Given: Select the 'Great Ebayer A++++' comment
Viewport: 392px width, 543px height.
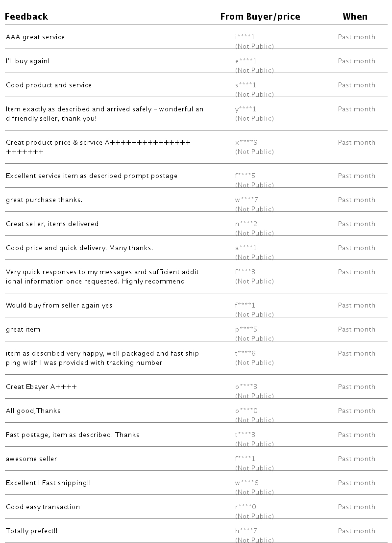Looking at the screenshot, I should tap(41, 387).
